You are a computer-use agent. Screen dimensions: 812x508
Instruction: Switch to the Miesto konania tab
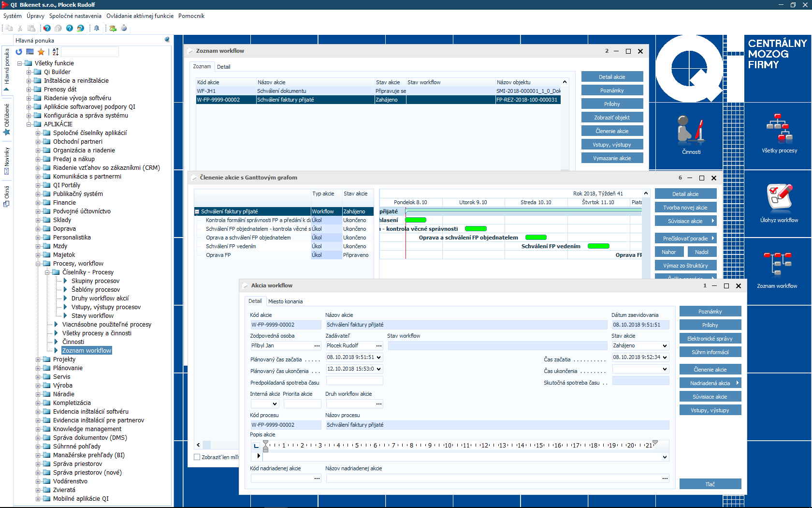click(285, 301)
